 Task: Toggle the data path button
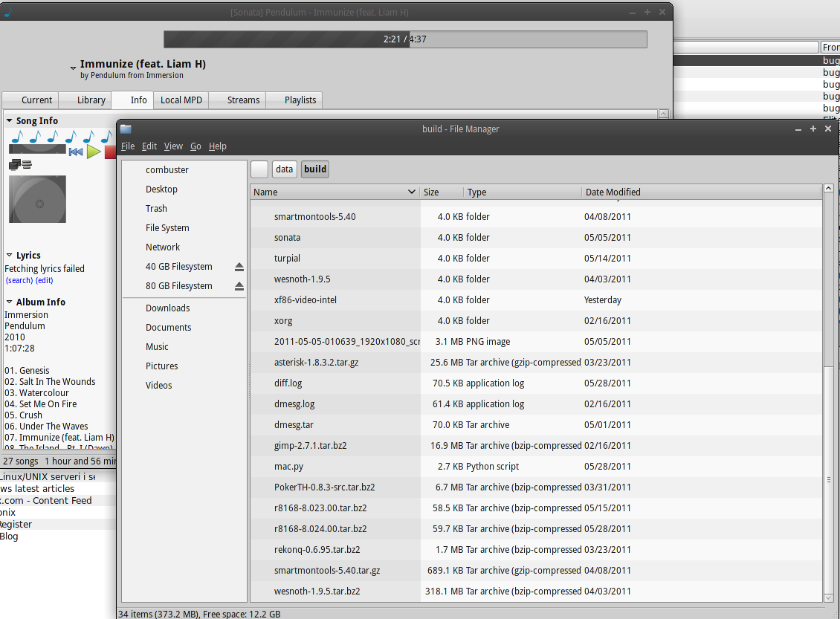coord(284,169)
